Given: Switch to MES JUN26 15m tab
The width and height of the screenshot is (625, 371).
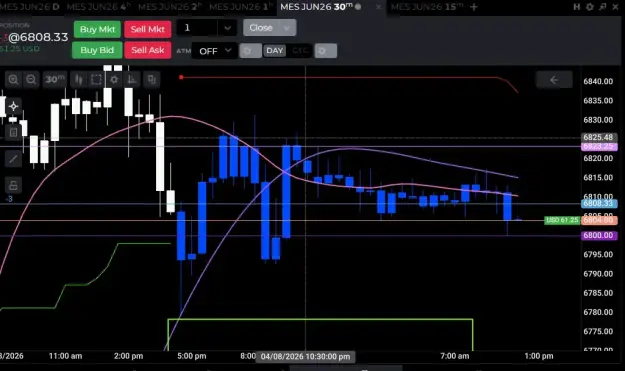Looking at the screenshot, I should 427,7.
